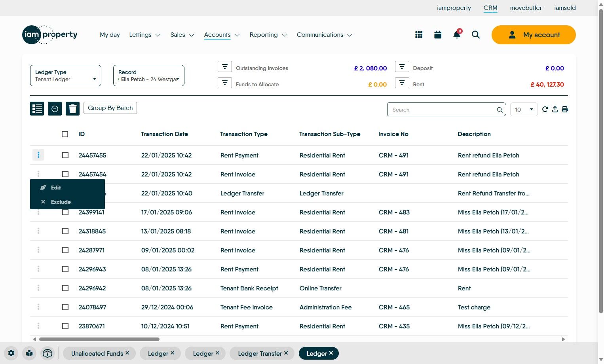Close the Unallocated Funds tab
Image resolution: width=604 pixels, height=364 pixels.
pyautogui.click(x=127, y=353)
